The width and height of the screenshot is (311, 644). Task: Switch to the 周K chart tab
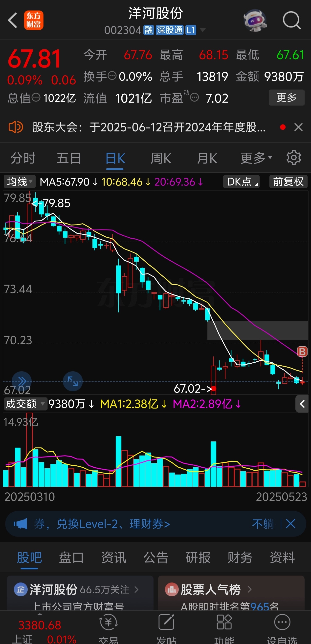pyautogui.click(x=161, y=158)
